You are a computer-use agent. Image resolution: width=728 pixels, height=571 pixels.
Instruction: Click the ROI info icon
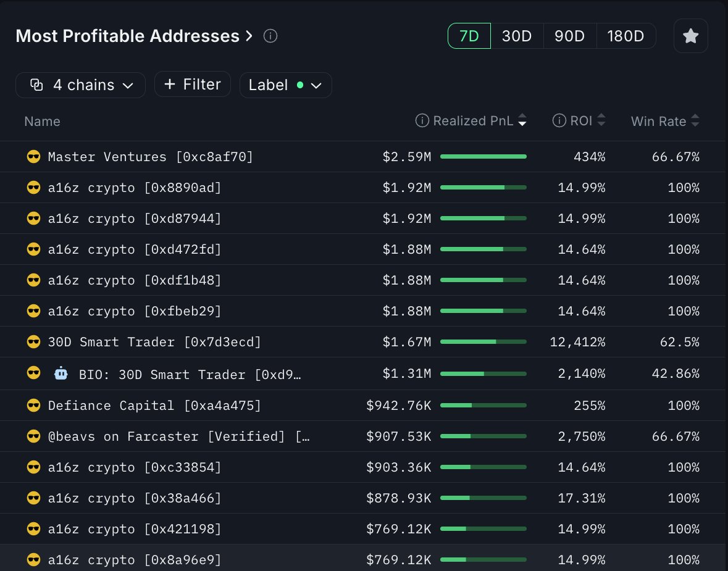[x=559, y=121]
